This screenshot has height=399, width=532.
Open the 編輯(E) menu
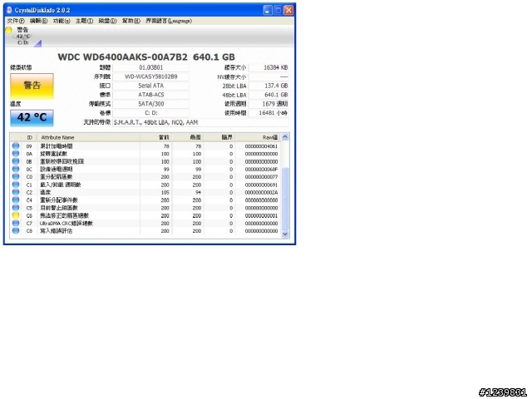coord(39,21)
